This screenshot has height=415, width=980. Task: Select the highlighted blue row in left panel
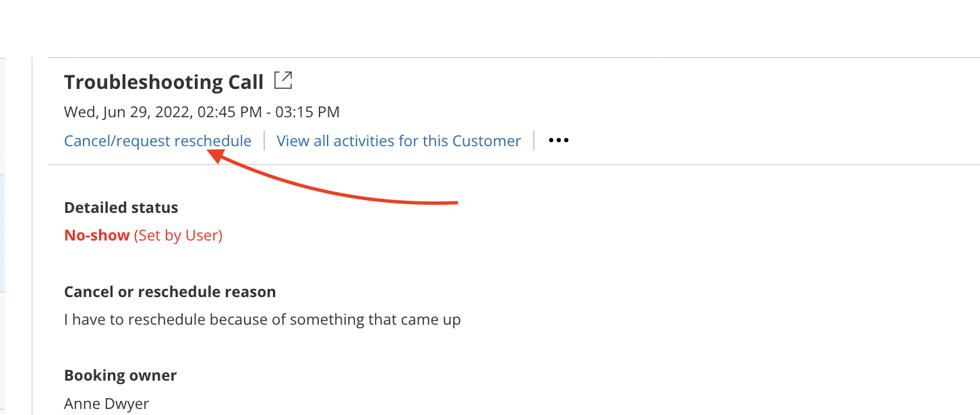[3, 233]
